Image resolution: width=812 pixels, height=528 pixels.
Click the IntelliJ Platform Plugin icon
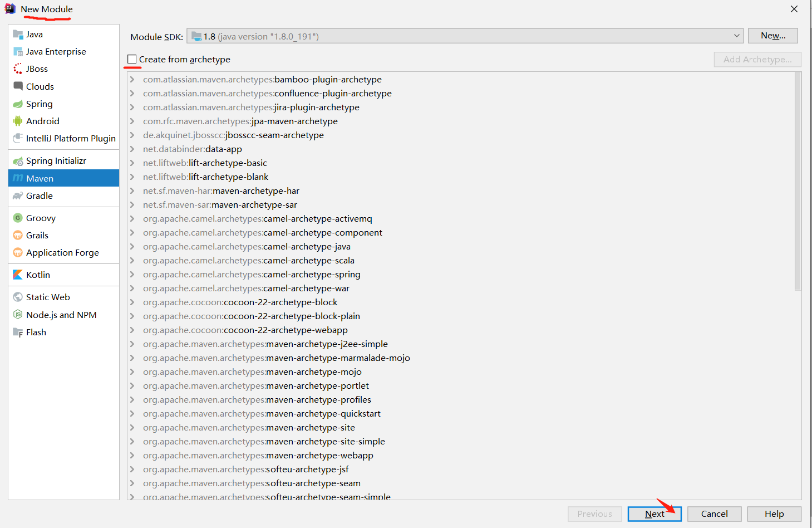18,139
